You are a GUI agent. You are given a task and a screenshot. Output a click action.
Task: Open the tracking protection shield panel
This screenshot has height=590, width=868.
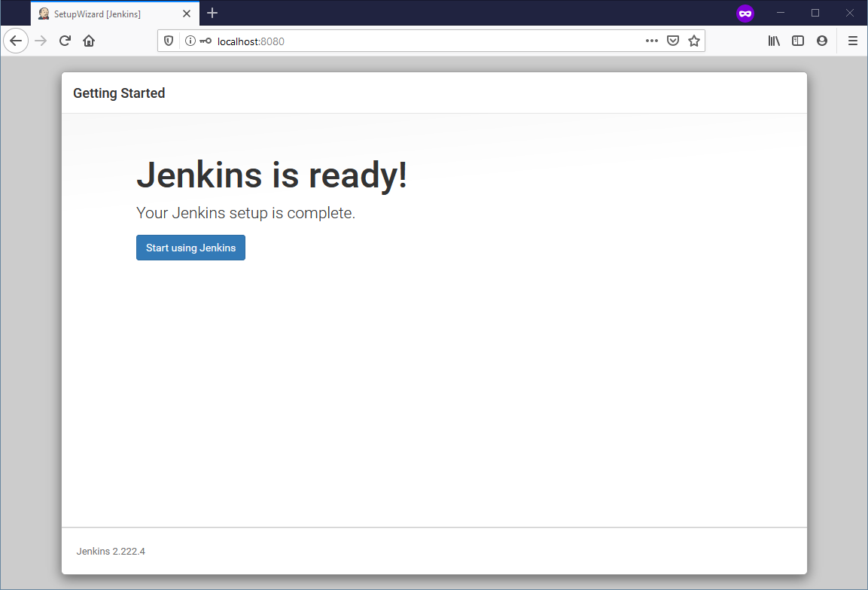coord(169,41)
